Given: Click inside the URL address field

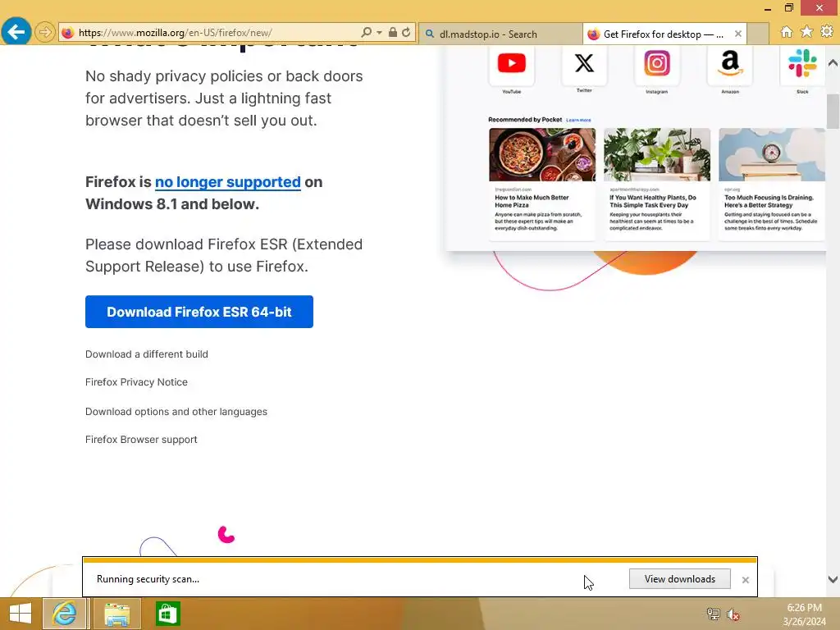Looking at the screenshot, I should 214,33.
